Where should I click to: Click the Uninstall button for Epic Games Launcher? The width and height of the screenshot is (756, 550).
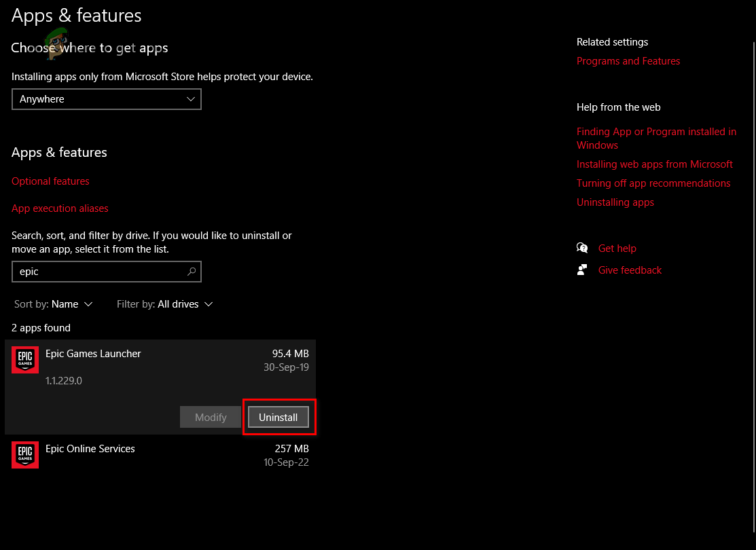pyautogui.click(x=278, y=417)
